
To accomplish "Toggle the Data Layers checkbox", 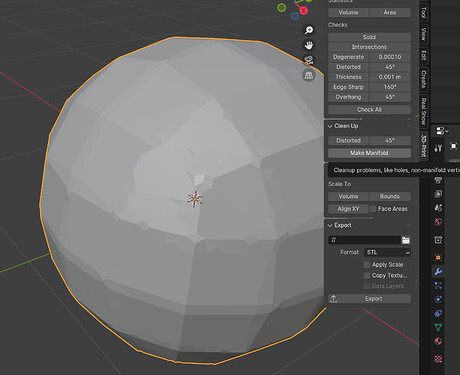I will (x=367, y=286).
